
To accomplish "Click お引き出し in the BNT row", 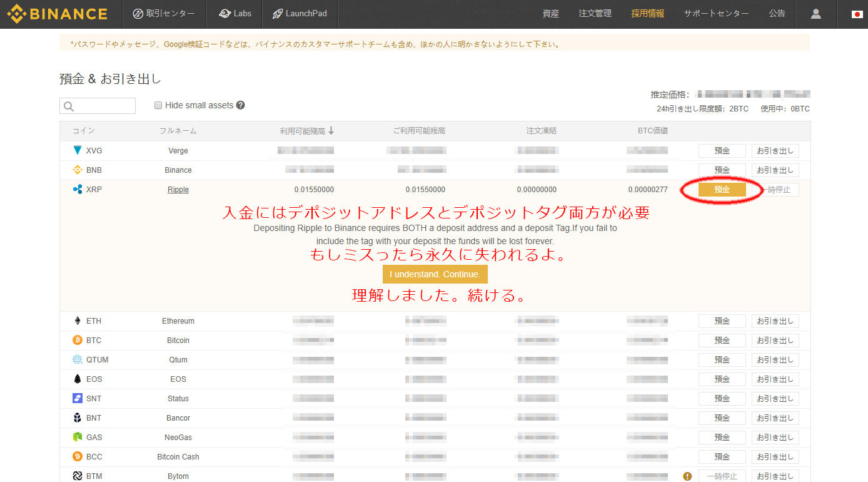I will click(x=775, y=418).
